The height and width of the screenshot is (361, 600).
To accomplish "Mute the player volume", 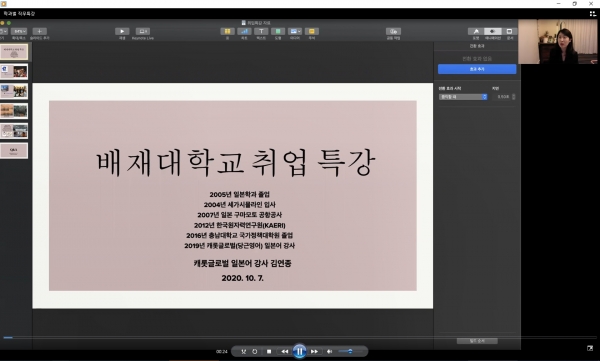I will tap(329, 351).
